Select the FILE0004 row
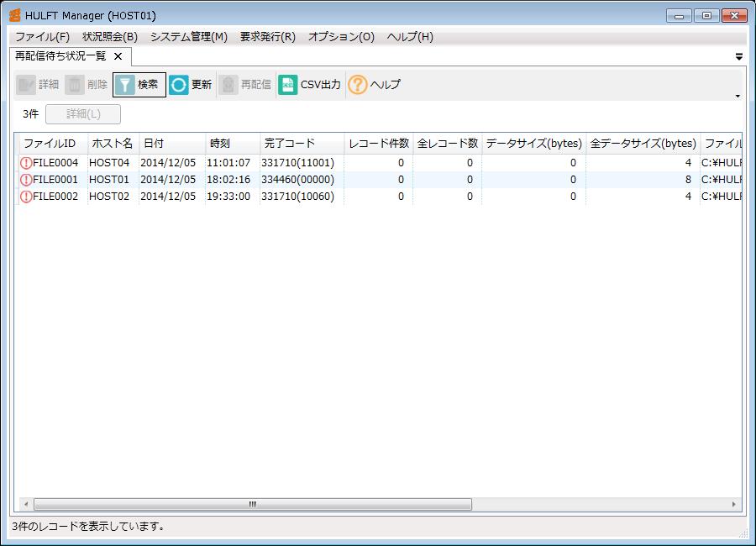The image size is (756, 546). tap(380, 163)
